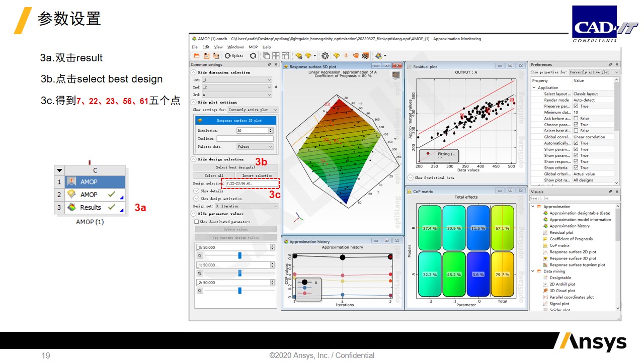Open the File menu

click(x=195, y=47)
